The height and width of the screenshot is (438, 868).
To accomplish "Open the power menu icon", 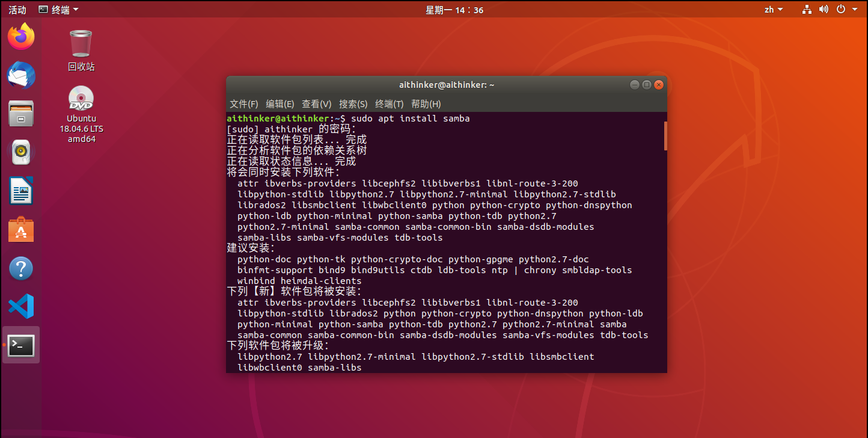I will coord(840,9).
